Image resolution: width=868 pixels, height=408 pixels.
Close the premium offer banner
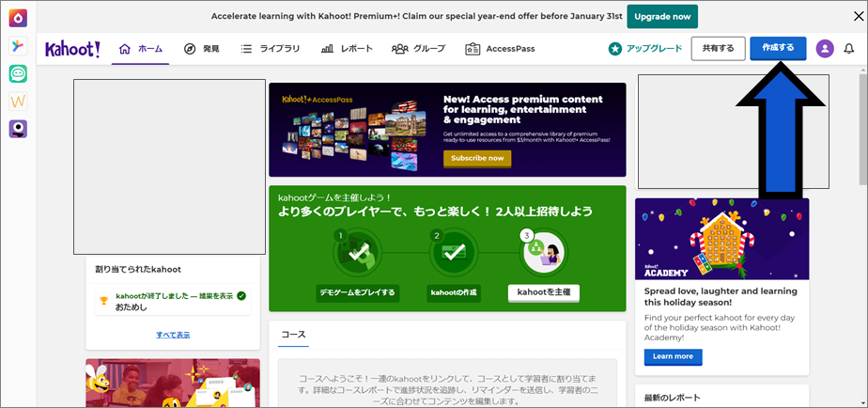click(x=858, y=17)
